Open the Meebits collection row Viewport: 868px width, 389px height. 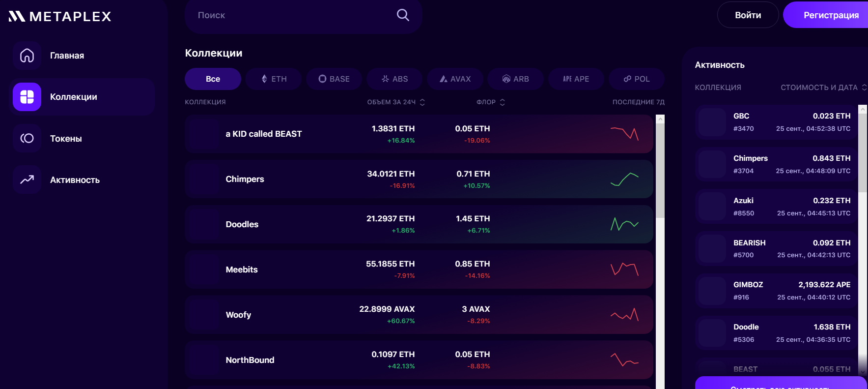coord(419,269)
